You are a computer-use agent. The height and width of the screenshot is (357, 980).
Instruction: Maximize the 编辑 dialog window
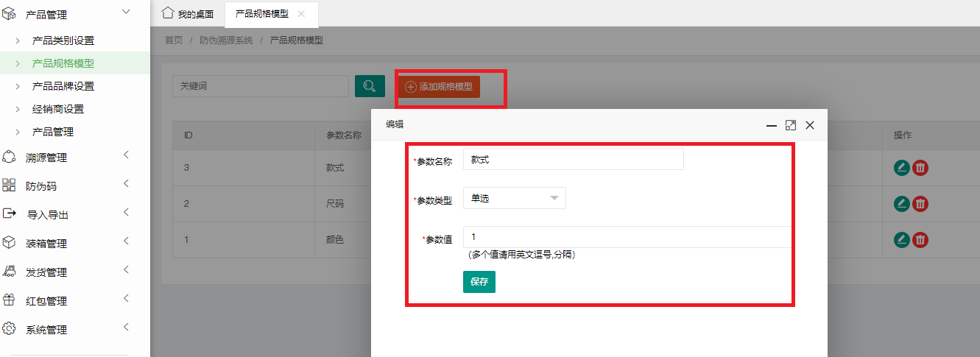(x=791, y=125)
